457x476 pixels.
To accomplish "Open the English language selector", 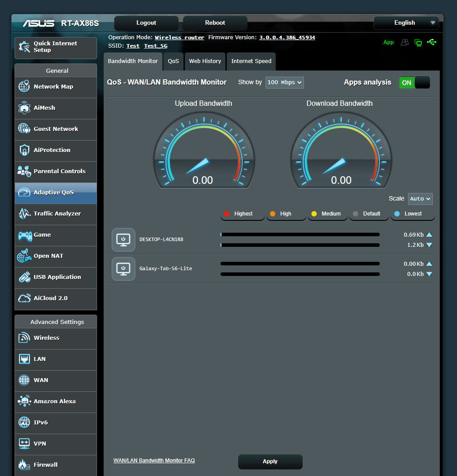I will point(405,22).
